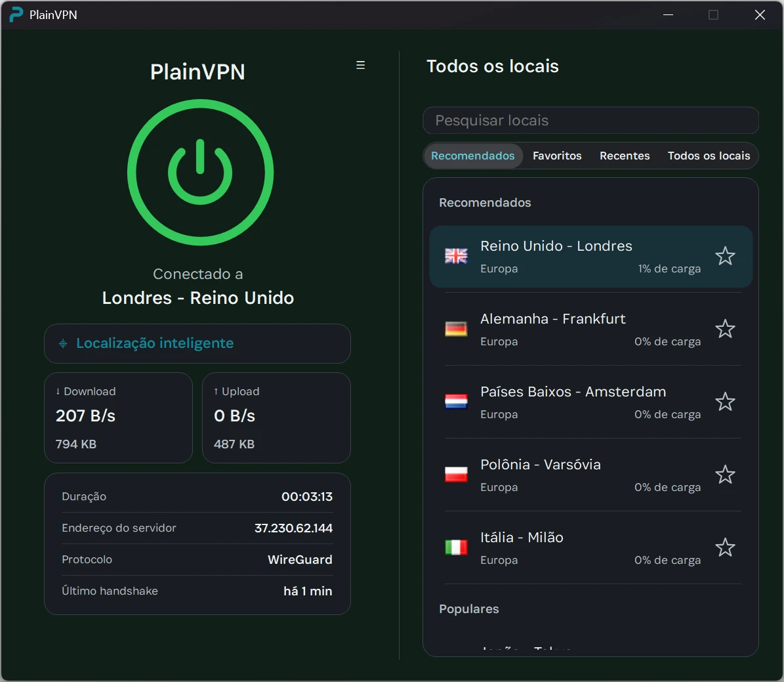Click the Netherlands flag icon
The width and height of the screenshot is (784, 682).
coord(456,402)
